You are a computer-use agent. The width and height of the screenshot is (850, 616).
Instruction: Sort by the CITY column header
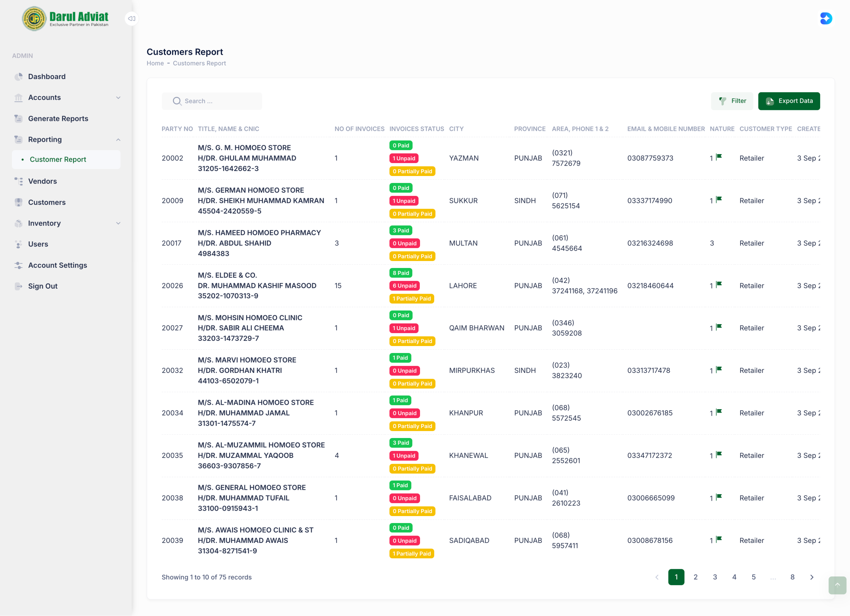(x=456, y=129)
